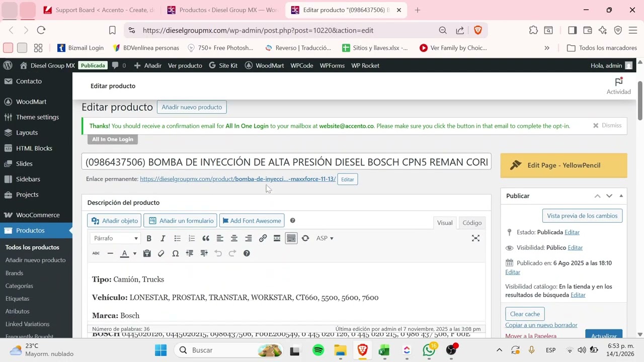Viewport: 644px width, 362px height.
Task: Apply bold formatting in the editor
Action: tap(149, 238)
